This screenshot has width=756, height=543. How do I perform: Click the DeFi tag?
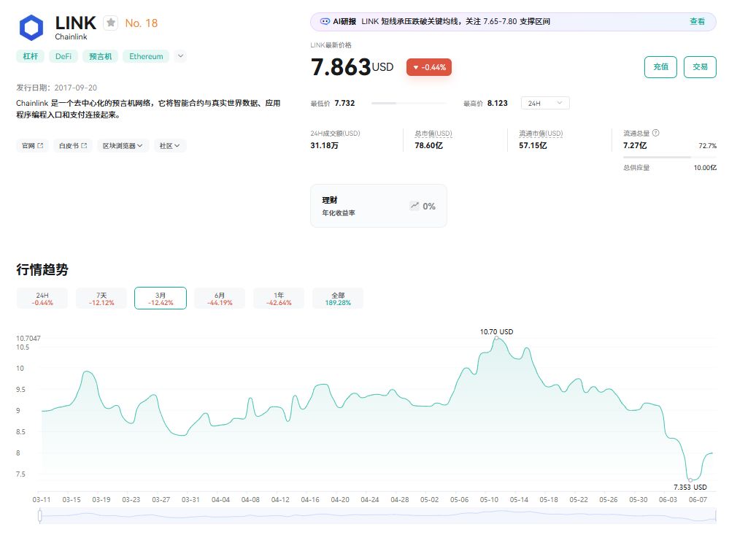tap(63, 56)
